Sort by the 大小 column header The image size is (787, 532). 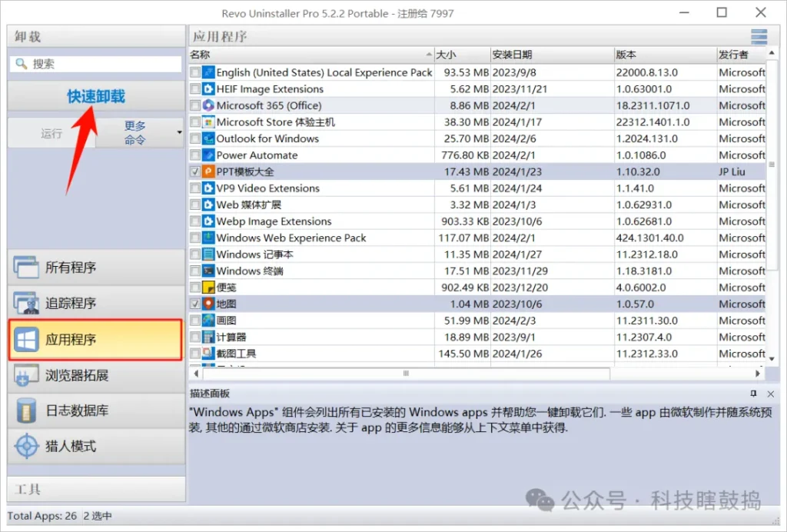[462, 55]
